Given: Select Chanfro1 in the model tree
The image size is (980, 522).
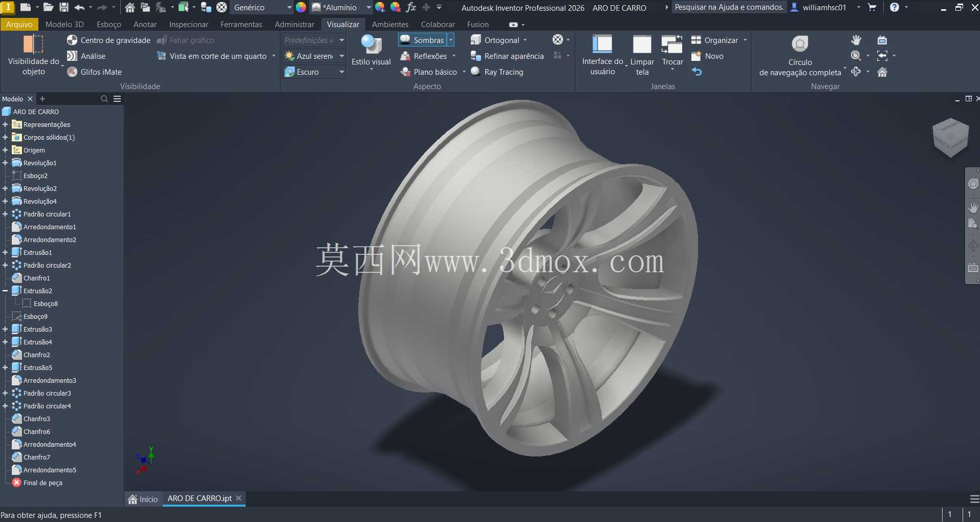Looking at the screenshot, I should point(31,278).
